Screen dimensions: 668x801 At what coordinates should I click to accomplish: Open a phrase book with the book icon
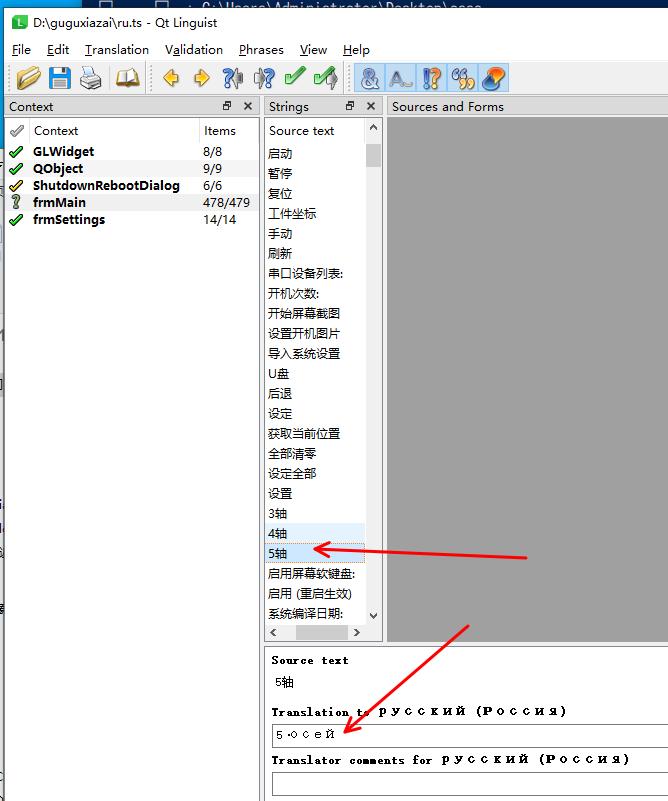pos(127,78)
